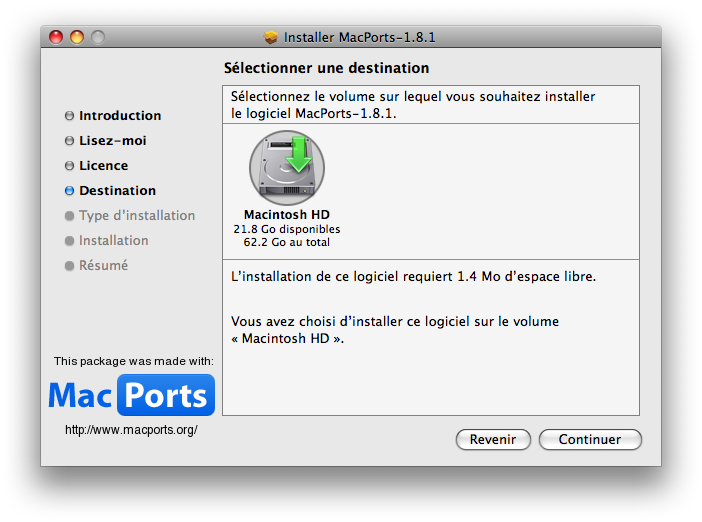Select the Licence step label

104,166
